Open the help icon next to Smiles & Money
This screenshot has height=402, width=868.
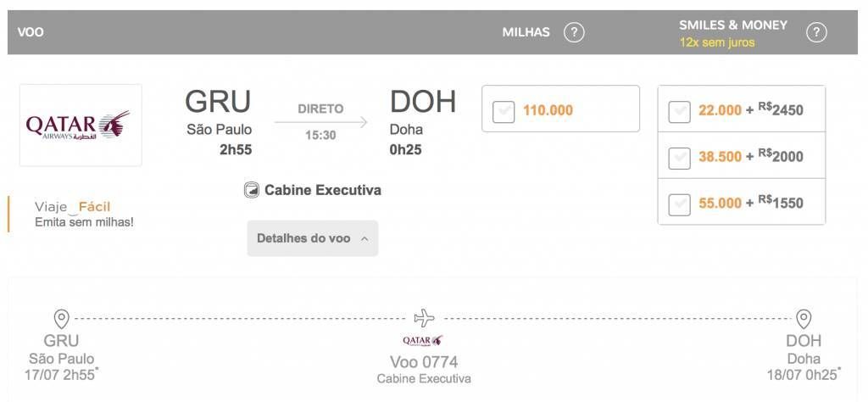pos(816,33)
